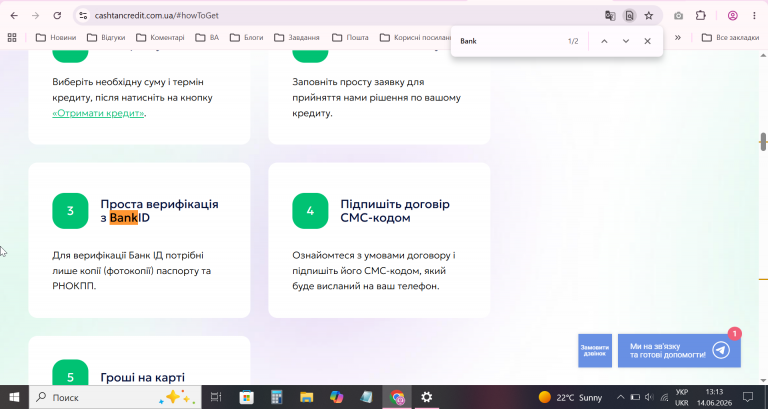Bookmark this page with the star
The image size is (768, 409).
click(x=649, y=16)
